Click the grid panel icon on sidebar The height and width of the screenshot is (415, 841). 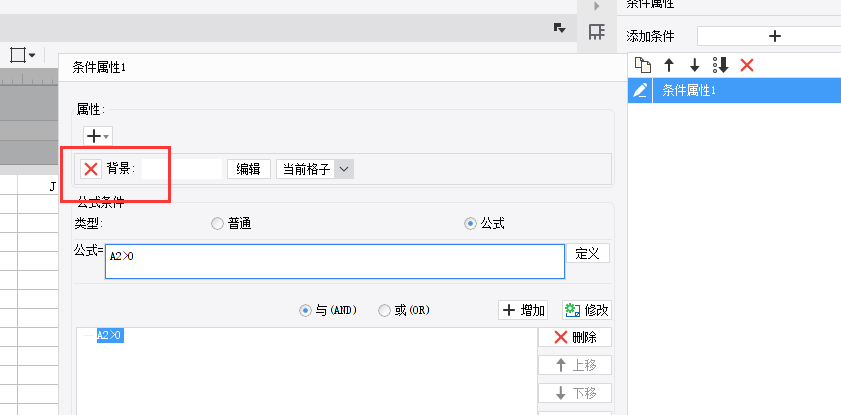596,33
